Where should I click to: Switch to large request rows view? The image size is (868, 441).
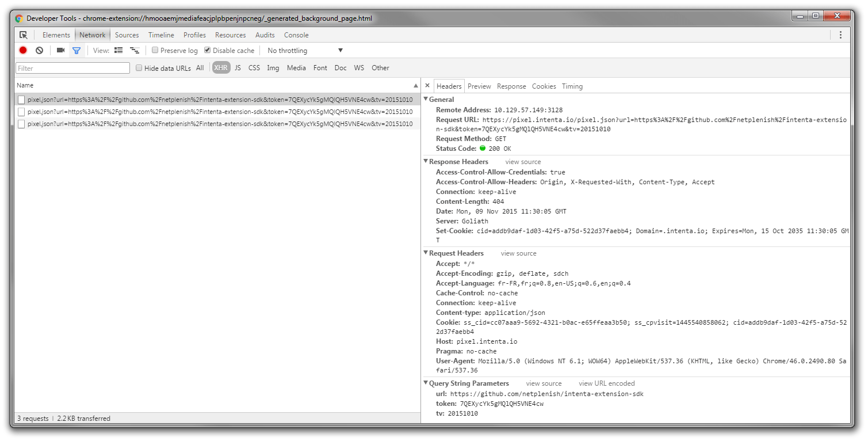(x=118, y=50)
